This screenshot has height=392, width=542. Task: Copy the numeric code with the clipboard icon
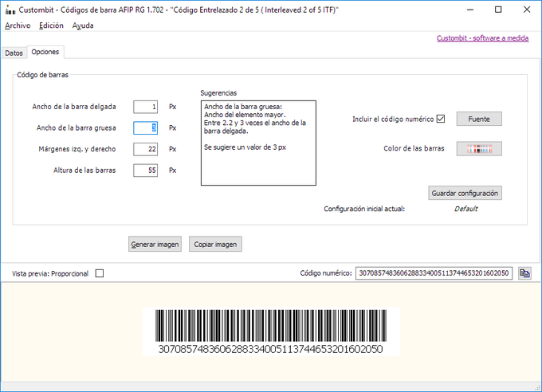click(524, 273)
